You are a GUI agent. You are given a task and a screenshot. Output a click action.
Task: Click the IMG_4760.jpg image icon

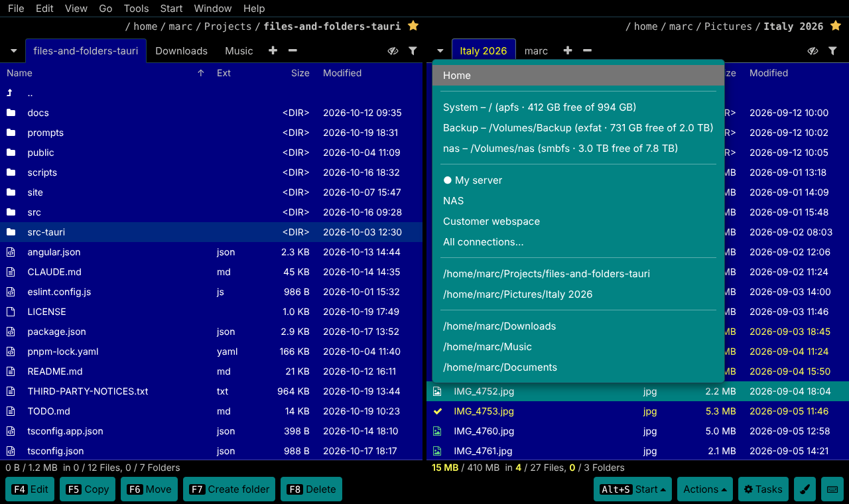pos(437,431)
